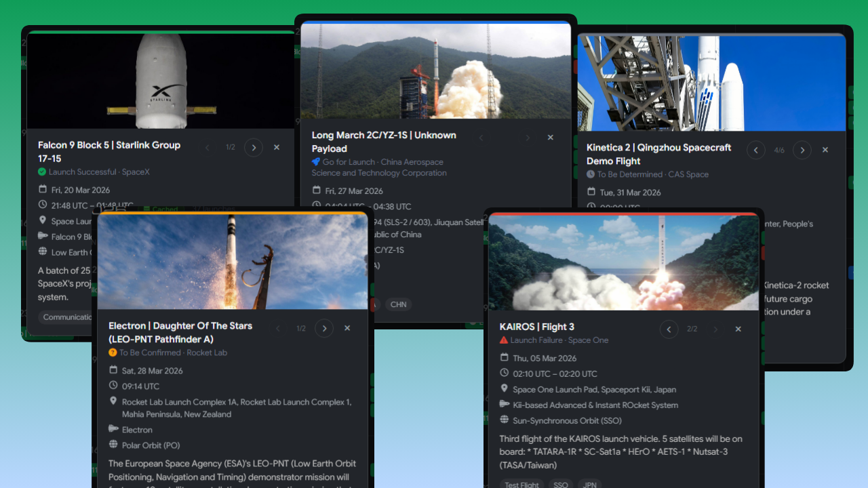Open Long March liftoff image
The height and width of the screenshot is (488, 868).
click(x=436, y=71)
